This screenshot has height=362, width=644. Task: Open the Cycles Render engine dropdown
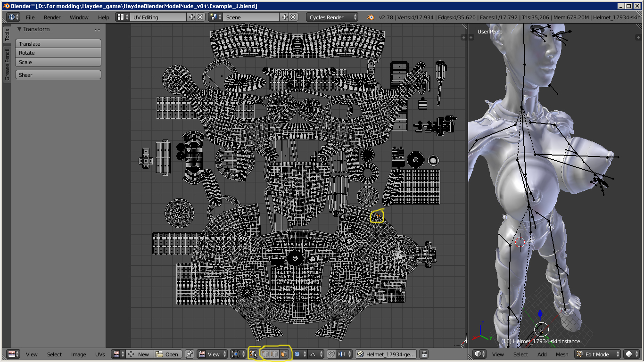(332, 17)
